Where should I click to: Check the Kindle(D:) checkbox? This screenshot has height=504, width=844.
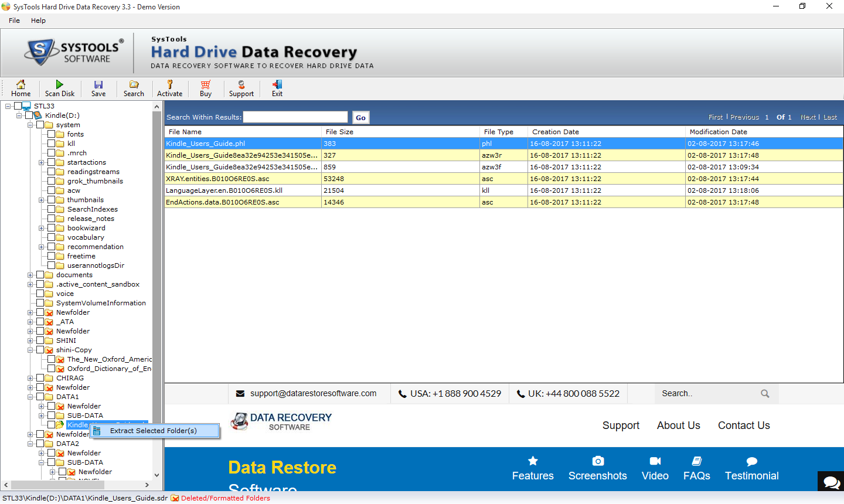coord(29,115)
